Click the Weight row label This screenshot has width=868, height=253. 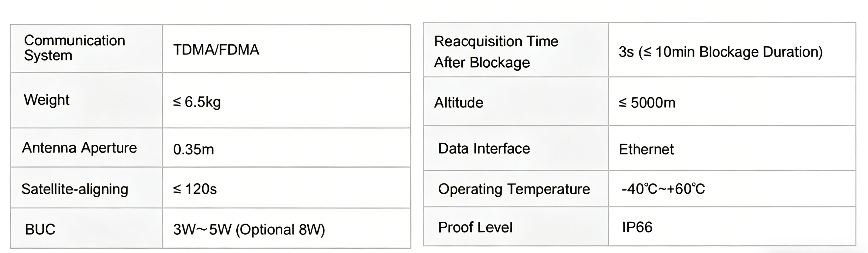[47, 100]
